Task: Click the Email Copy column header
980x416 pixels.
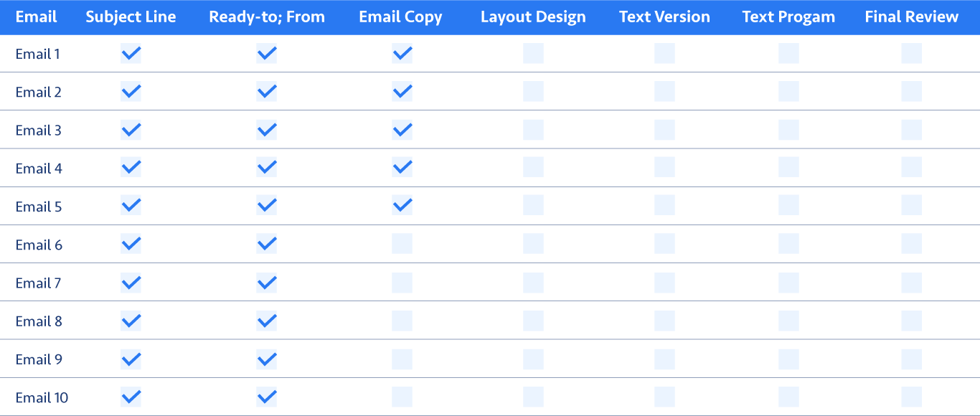Action: [400, 17]
